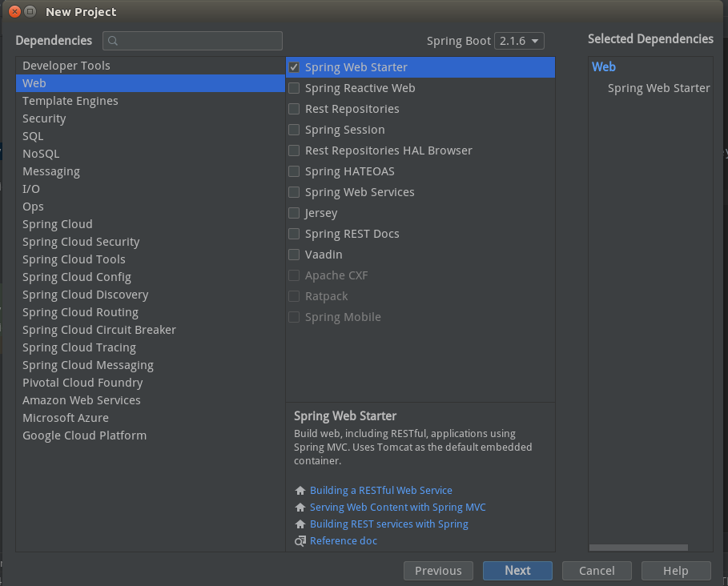Click the disabled Apache CXF checkbox
728x586 pixels.
click(294, 275)
